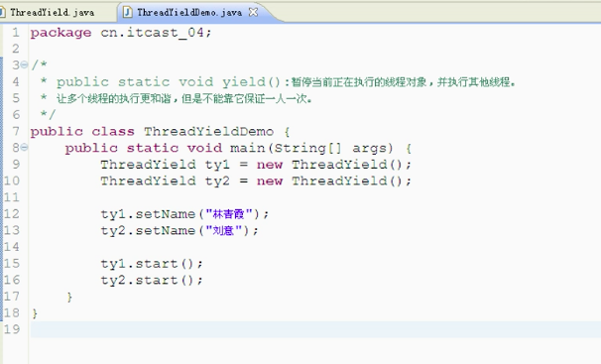Viewport: 601px width, 364px height.
Task: Collapse the main method at line 8
Action: click(x=24, y=148)
